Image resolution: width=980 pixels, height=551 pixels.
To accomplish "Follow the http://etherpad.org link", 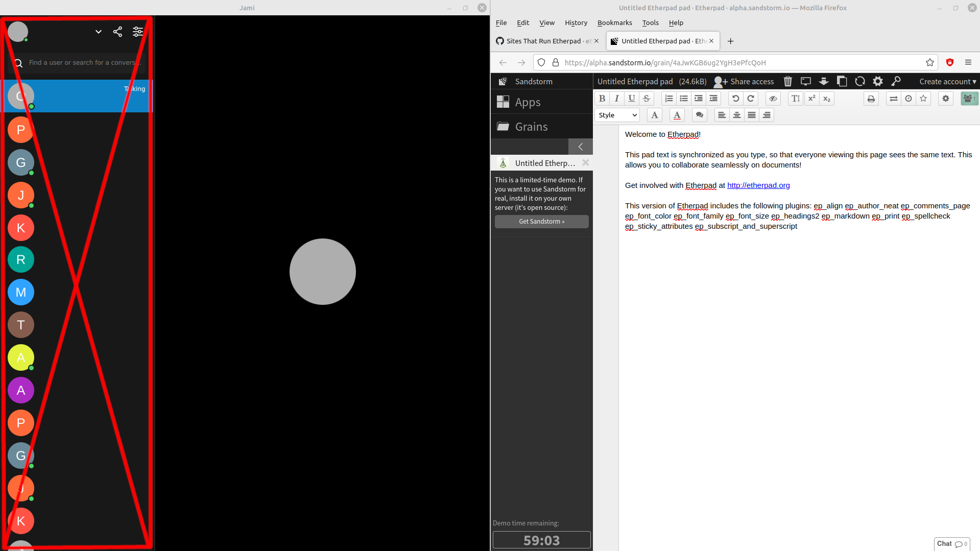I will click(758, 185).
